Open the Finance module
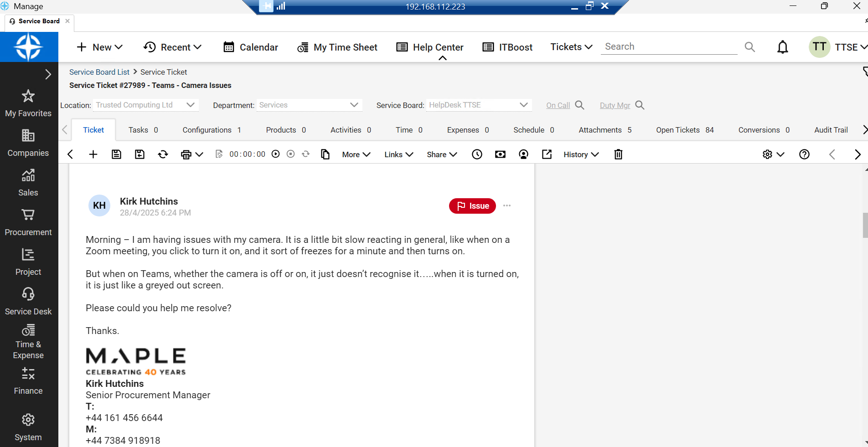Viewport: 868px width, 447px height. pyautogui.click(x=28, y=381)
